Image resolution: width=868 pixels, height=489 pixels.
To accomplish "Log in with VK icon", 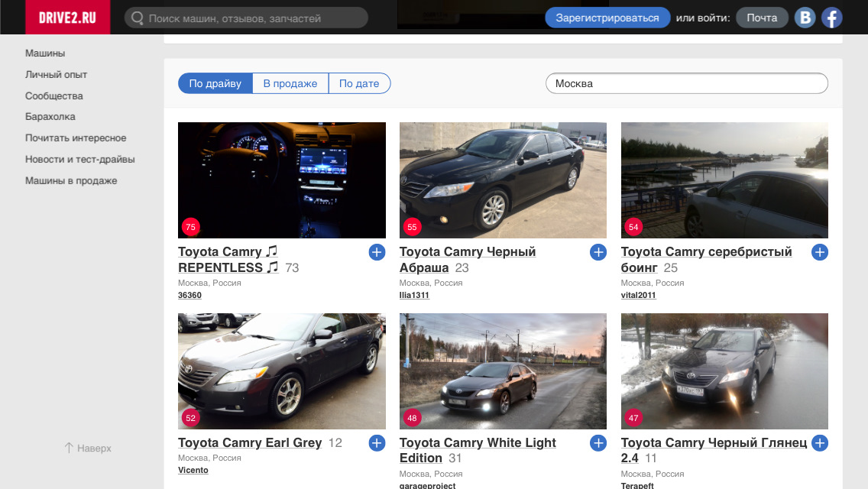I will point(805,18).
